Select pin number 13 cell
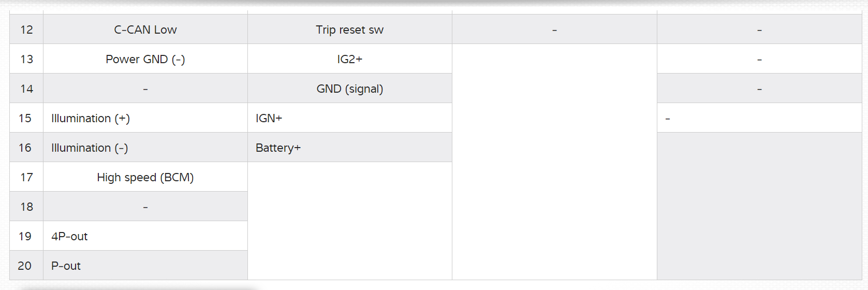The image size is (868, 290). [26, 60]
